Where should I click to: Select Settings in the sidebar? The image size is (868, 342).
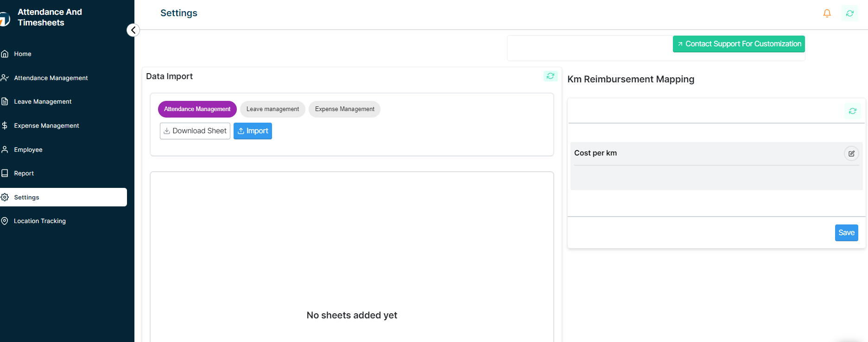point(26,198)
